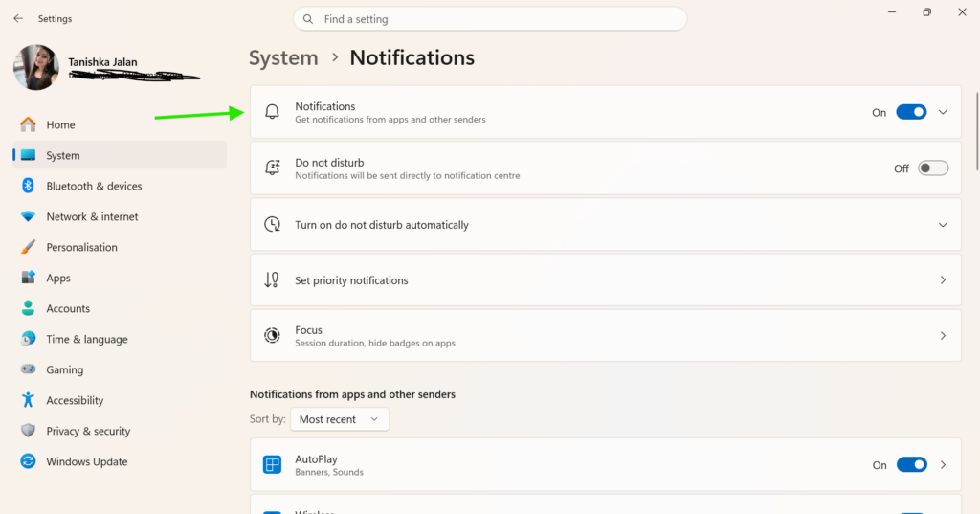This screenshot has height=514, width=980.
Task: Click the Set priority notifications icon
Action: [x=272, y=280]
